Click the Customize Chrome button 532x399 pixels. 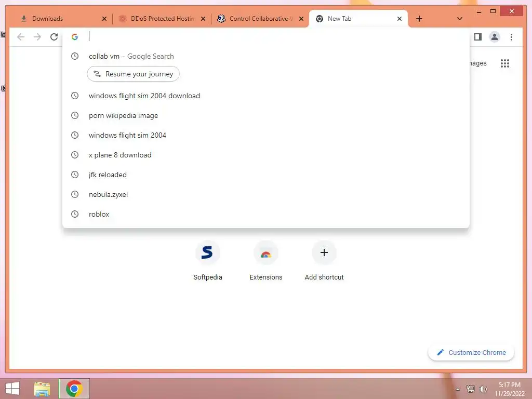(x=471, y=353)
